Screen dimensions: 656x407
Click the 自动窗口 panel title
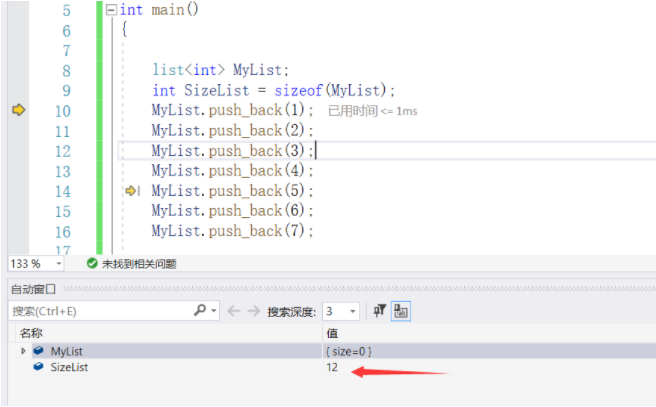tap(33, 289)
